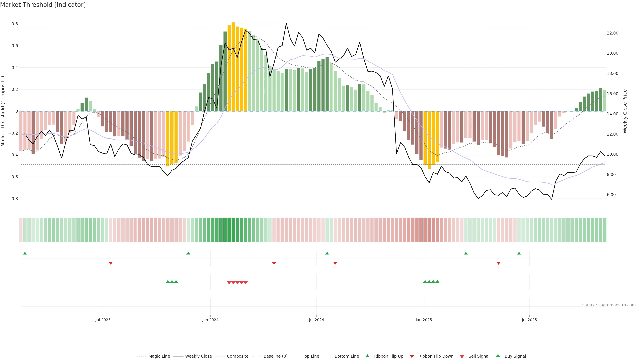Viewport: 644px width, 362px height.
Task: Click the Buy Signal legend marker
Action: [x=498, y=356]
